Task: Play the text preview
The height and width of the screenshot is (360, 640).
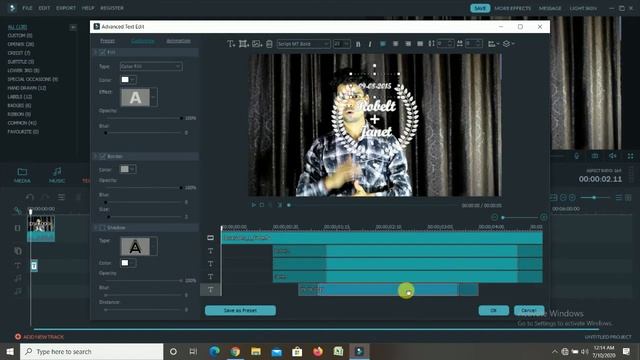Action: (253, 205)
